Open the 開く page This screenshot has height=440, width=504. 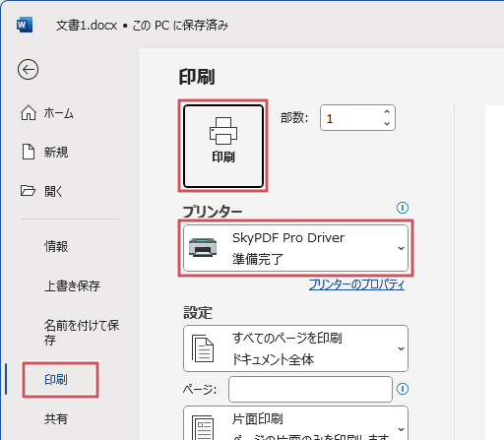point(42,191)
